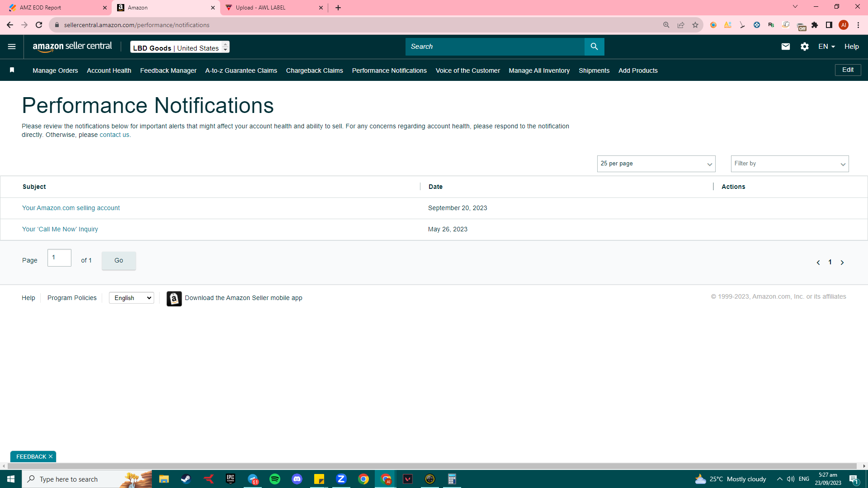Open Discord from the taskbar
Viewport: 868px width, 488px height.
coord(297,479)
